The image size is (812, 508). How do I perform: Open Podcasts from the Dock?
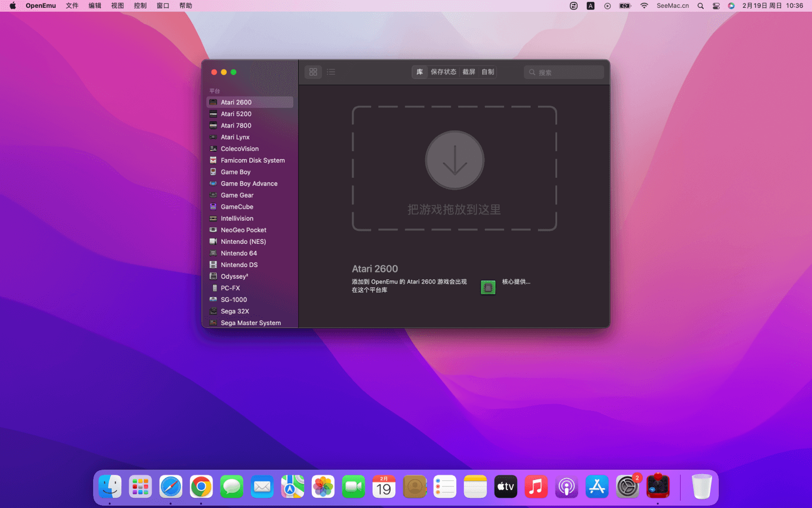567,487
